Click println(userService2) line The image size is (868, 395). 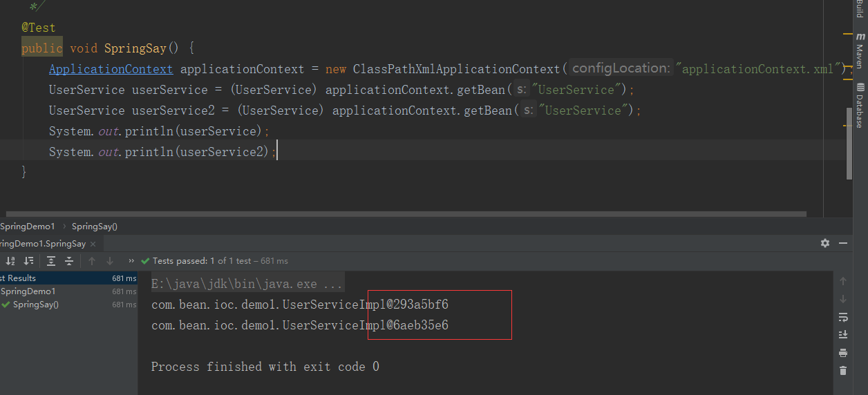(x=163, y=152)
